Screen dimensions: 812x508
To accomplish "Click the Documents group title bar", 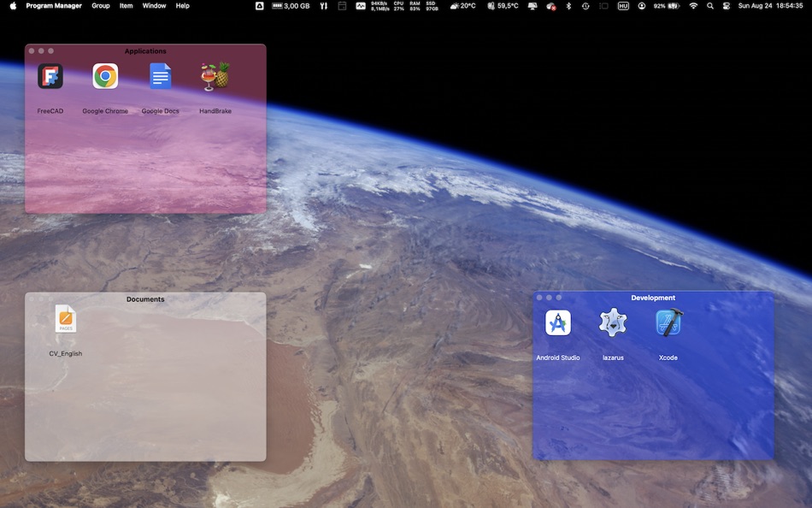I will click(x=145, y=299).
